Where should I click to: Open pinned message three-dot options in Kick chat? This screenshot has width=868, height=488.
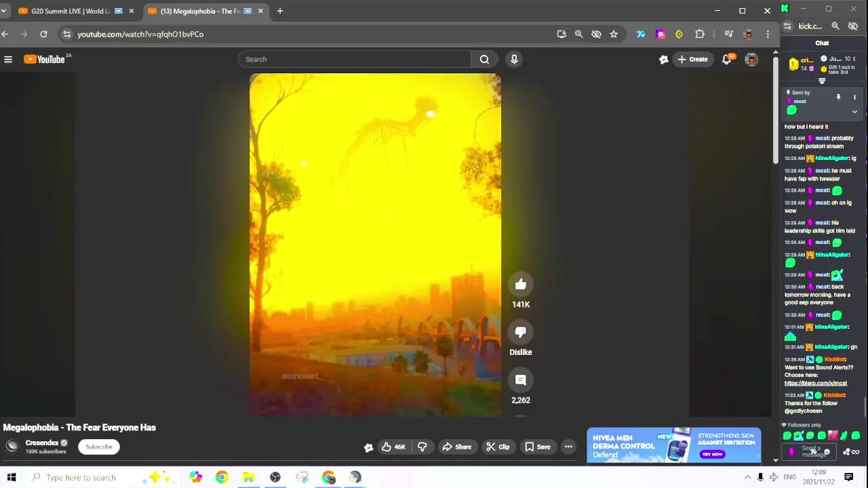854,98
